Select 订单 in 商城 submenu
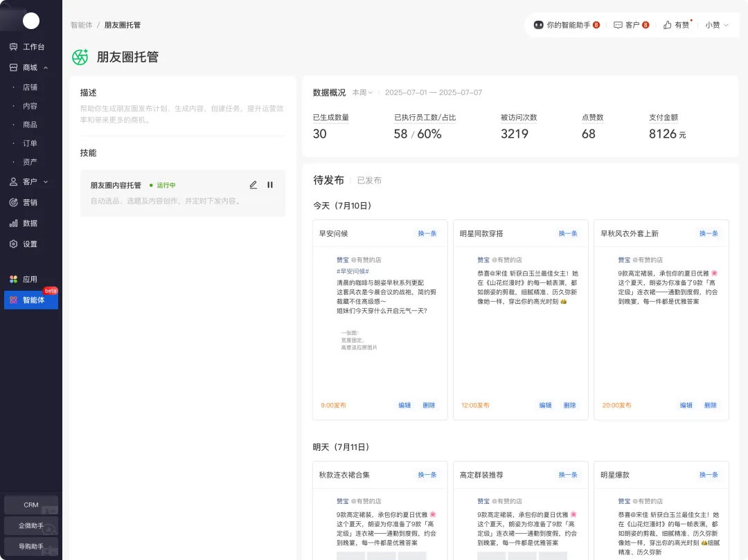The image size is (748, 560). point(30,143)
